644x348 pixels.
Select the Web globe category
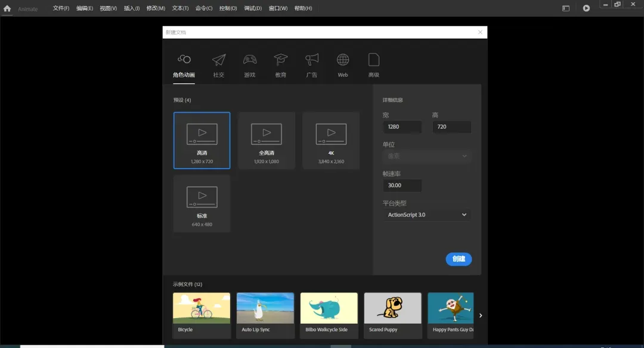coord(342,66)
